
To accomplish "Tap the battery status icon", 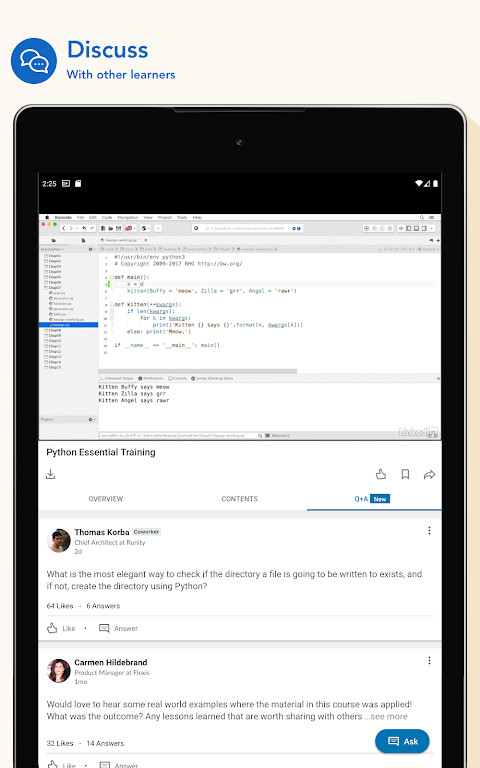I will [x=435, y=184].
